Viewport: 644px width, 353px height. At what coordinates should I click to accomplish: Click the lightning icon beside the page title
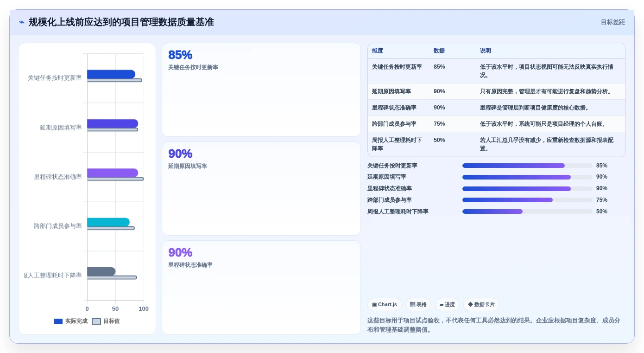pyautogui.click(x=22, y=22)
